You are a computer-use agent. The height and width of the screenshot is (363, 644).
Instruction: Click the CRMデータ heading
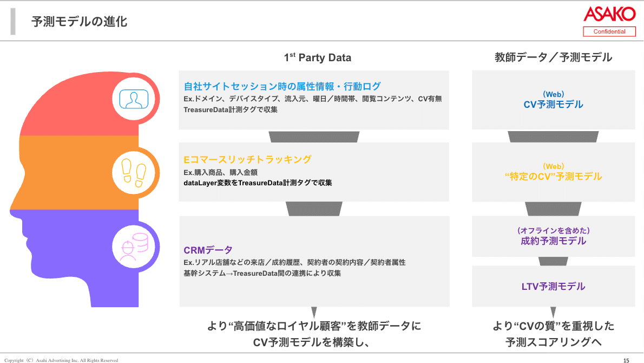(208, 250)
